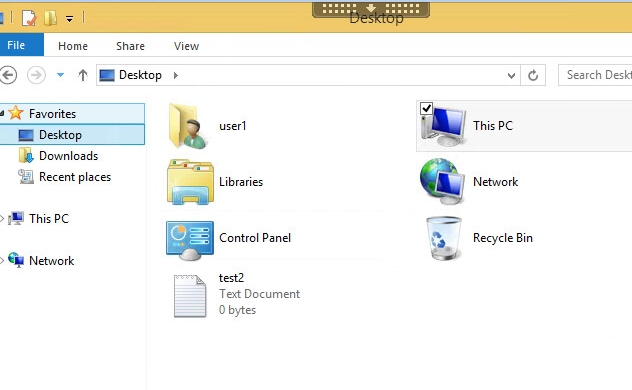The image size is (632, 390).
Task: Open the File menu tab
Action: [22, 45]
